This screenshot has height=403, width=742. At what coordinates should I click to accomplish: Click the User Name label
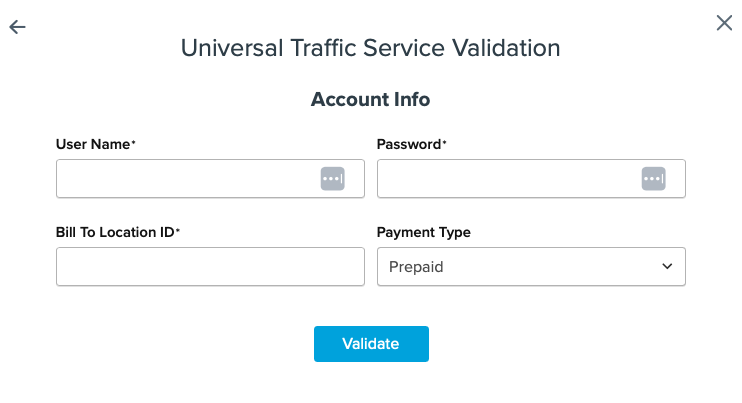click(93, 144)
